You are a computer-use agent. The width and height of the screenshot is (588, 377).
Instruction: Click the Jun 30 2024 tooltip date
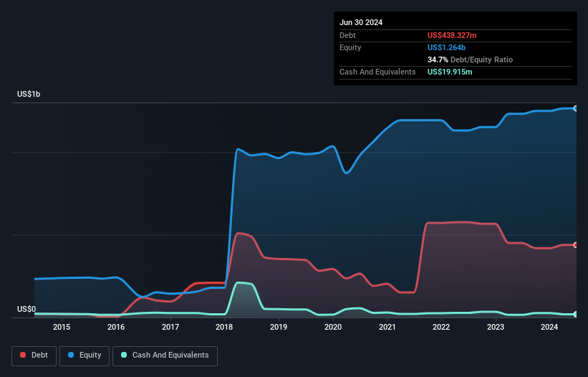(x=361, y=22)
